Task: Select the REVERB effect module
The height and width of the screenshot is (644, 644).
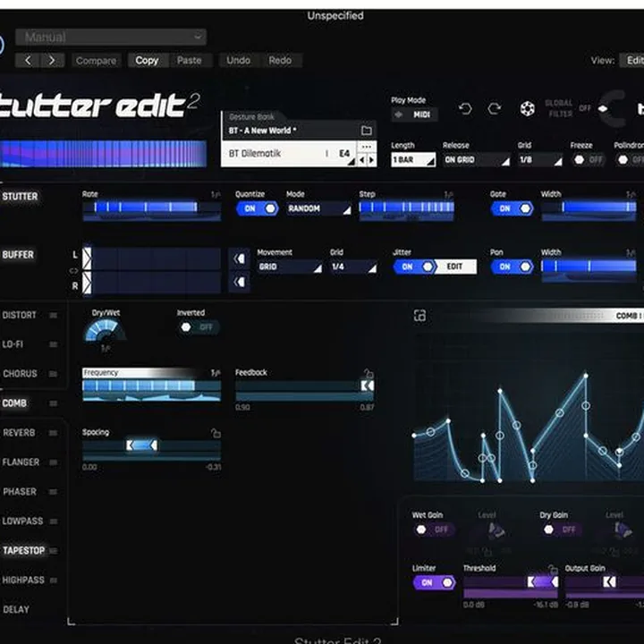Action: [x=19, y=433]
